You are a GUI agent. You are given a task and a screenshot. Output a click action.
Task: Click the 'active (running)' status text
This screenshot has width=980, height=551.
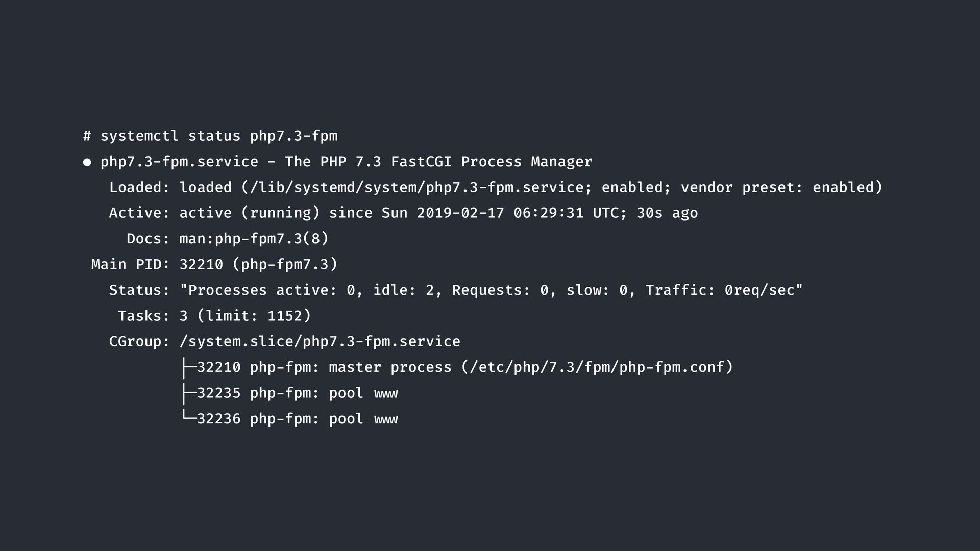pos(250,213)
